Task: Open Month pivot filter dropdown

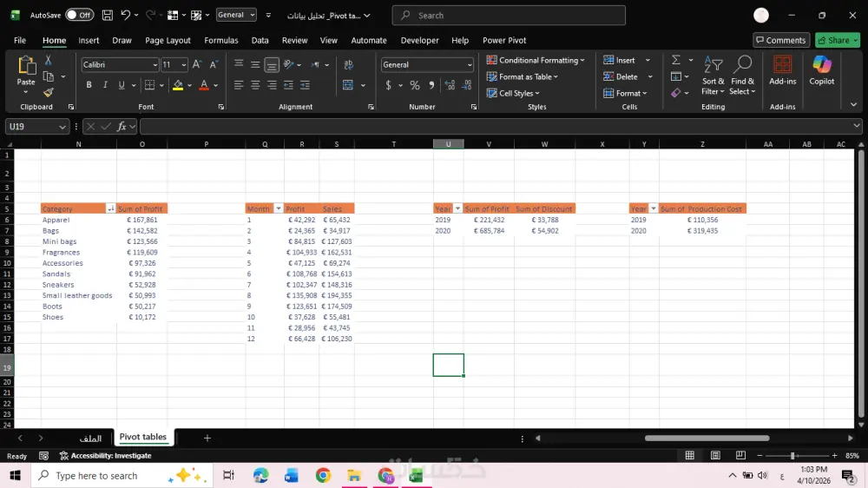Action: (x=279, y=208)
